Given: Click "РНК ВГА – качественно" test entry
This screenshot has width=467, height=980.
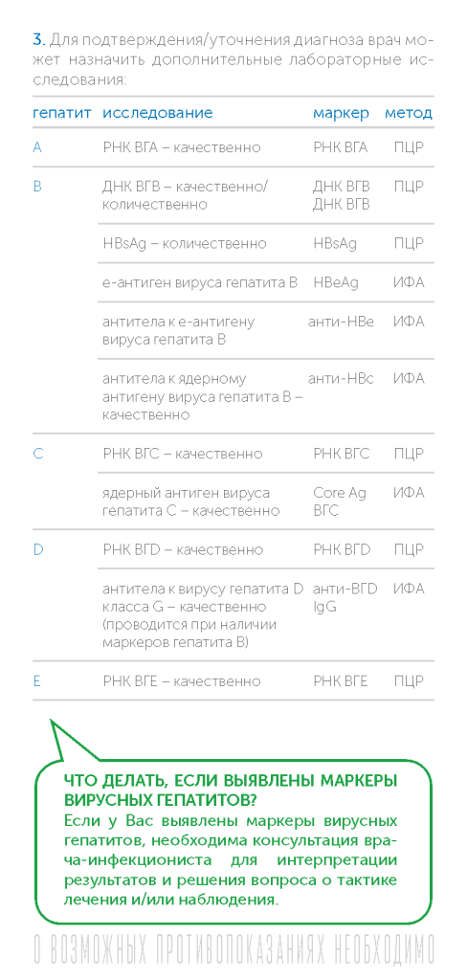Looking at the screenshot, I should point(181,147).
